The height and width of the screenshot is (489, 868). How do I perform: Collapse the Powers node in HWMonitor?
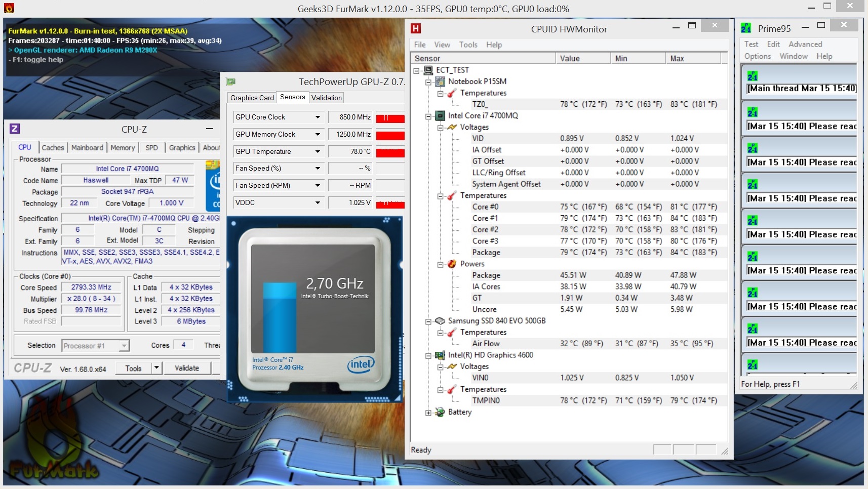tap(441, 264)
